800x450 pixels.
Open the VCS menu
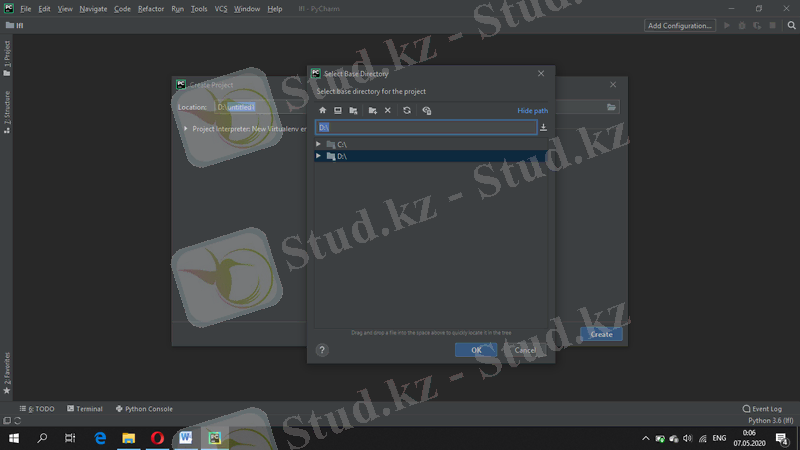[221, 9]
